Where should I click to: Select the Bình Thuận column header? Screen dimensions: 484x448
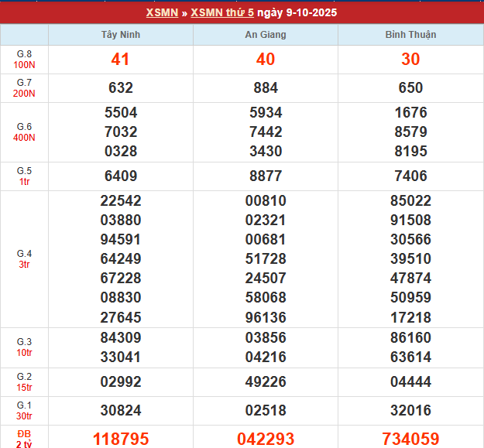(x=410, y=35)
